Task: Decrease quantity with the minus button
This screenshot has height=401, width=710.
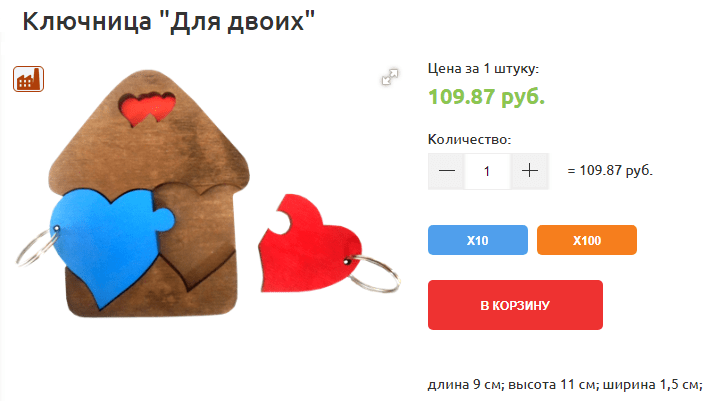Action: click(446, 171)
